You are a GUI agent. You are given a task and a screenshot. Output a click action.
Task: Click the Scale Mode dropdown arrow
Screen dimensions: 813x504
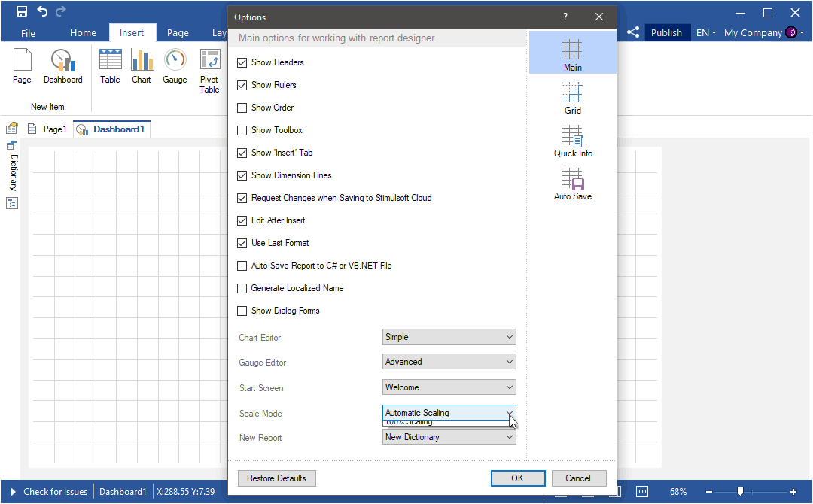pos(509,413)
